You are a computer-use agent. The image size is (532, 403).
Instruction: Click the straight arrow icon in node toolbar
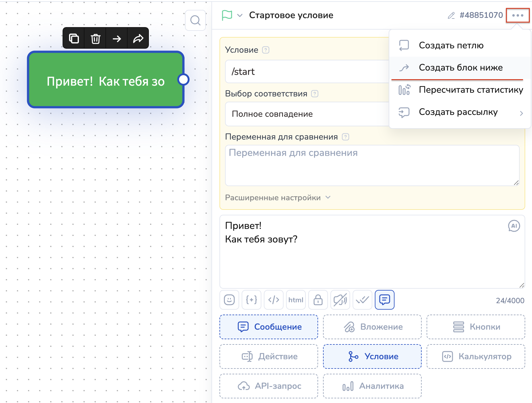tap(117, 39)
